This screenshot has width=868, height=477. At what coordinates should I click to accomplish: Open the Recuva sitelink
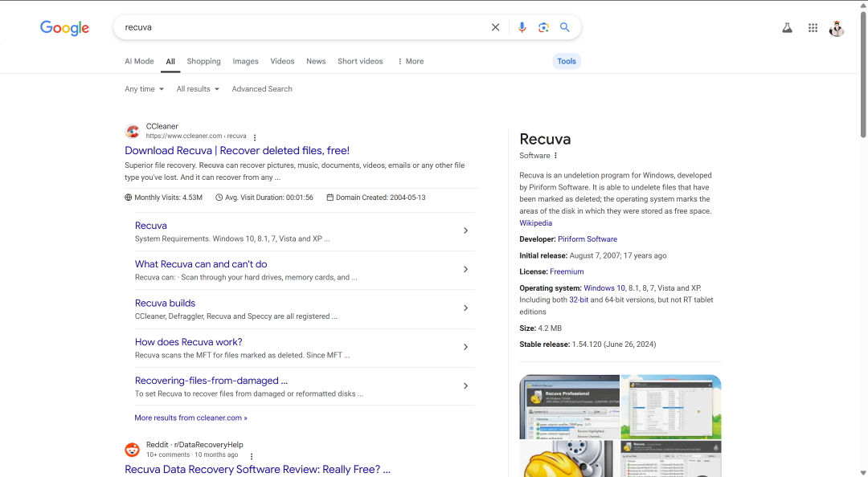tap(150, 226)
